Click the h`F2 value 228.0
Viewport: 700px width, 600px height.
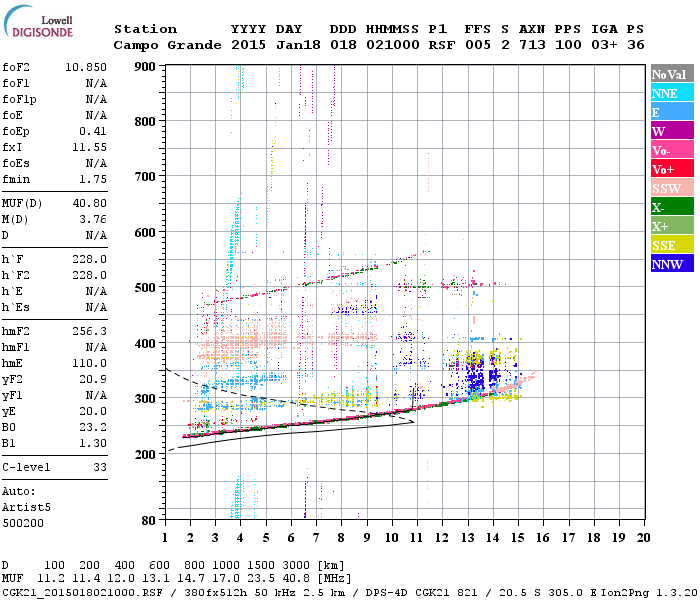coord(89,275)
